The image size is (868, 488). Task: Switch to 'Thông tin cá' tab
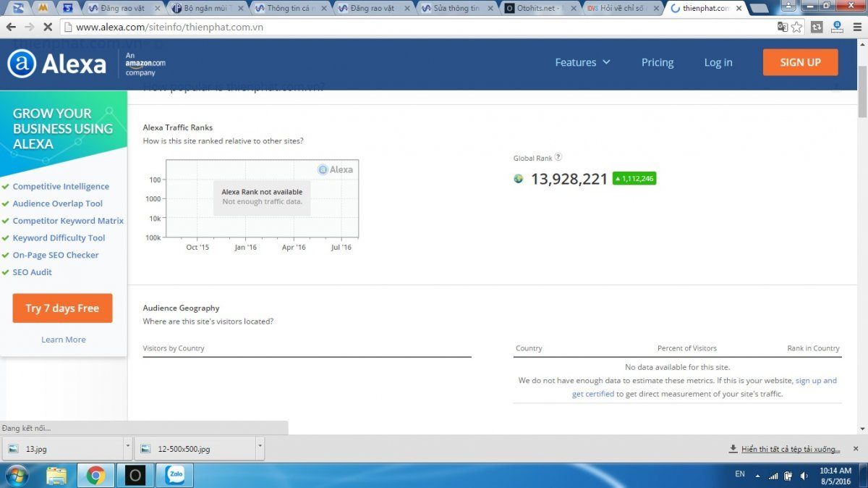[x=291, y=9]
